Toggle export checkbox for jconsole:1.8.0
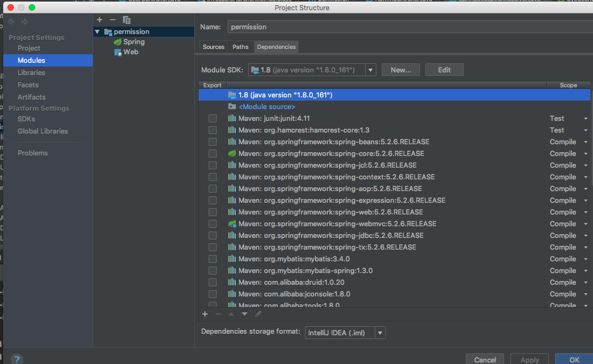 (212, 294)
